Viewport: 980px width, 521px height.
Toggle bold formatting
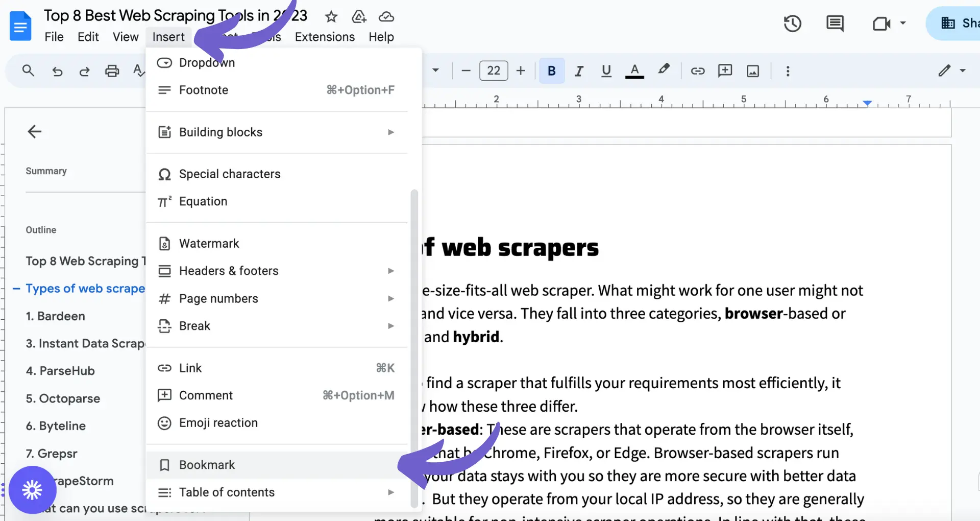tap(552, 70)
